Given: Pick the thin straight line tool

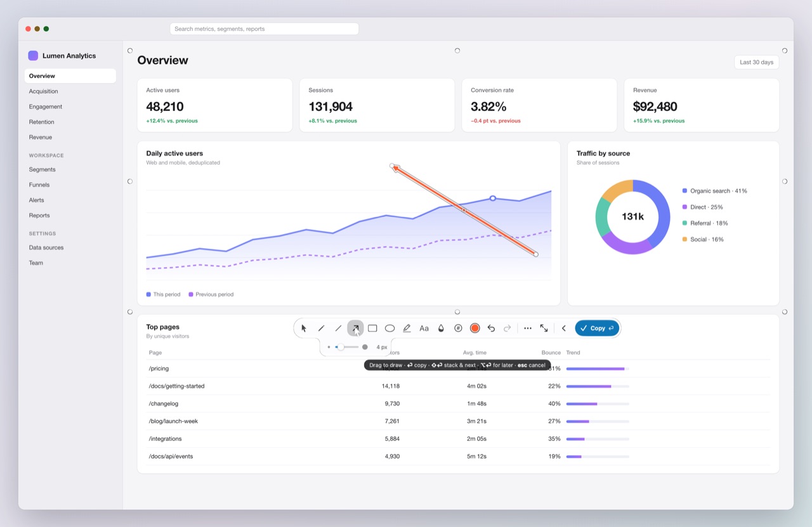Looking at the screenshot, I should tap(338, 328).
